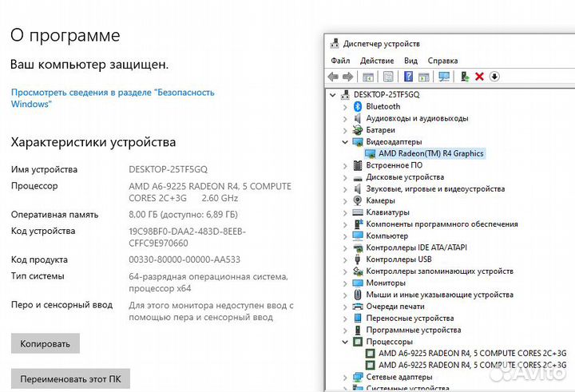
Task: Expand the Компьютер category
Action: click(345, 236)
